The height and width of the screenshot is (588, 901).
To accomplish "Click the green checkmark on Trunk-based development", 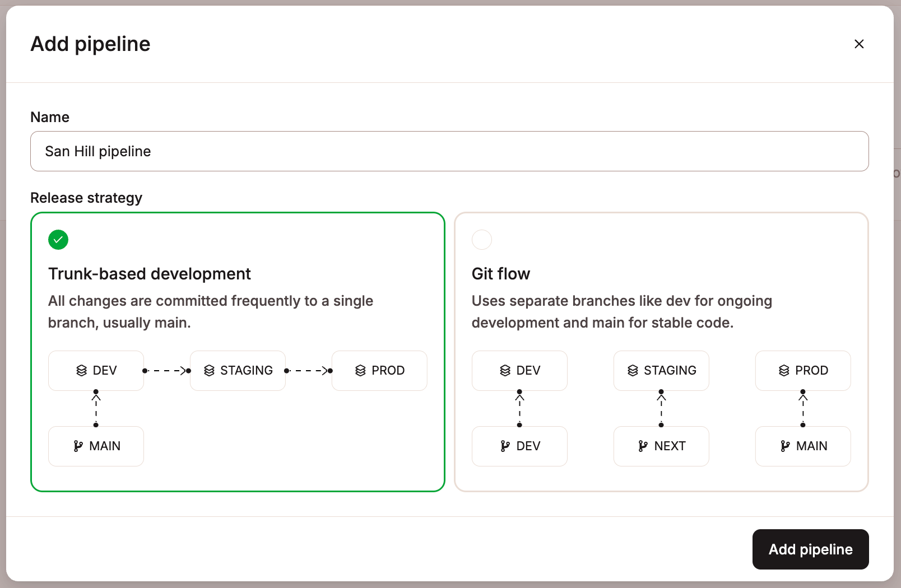I will coord(58,240).
